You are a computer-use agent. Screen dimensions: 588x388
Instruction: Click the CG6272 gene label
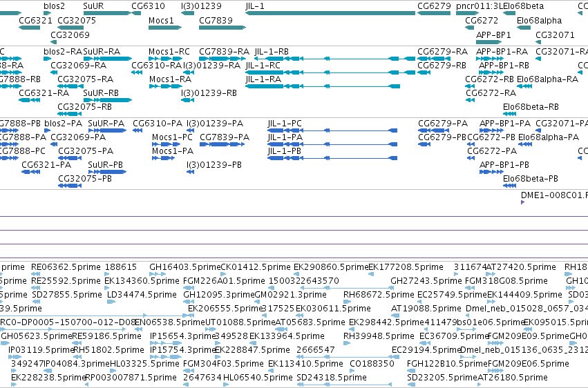(x=482, y=20)
